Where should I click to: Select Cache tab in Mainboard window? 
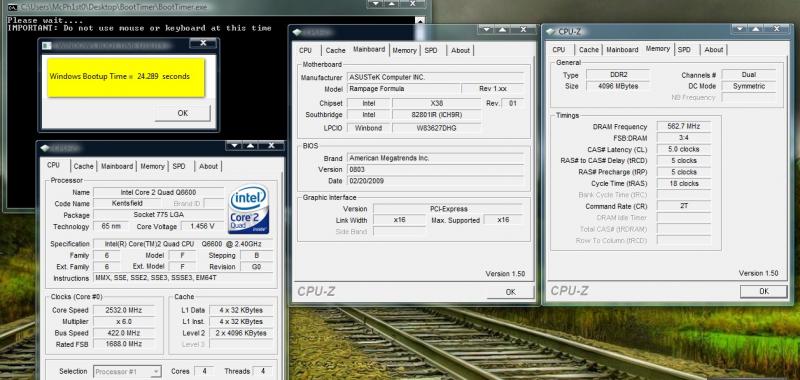pyautogui.click(x=335, y=50)
